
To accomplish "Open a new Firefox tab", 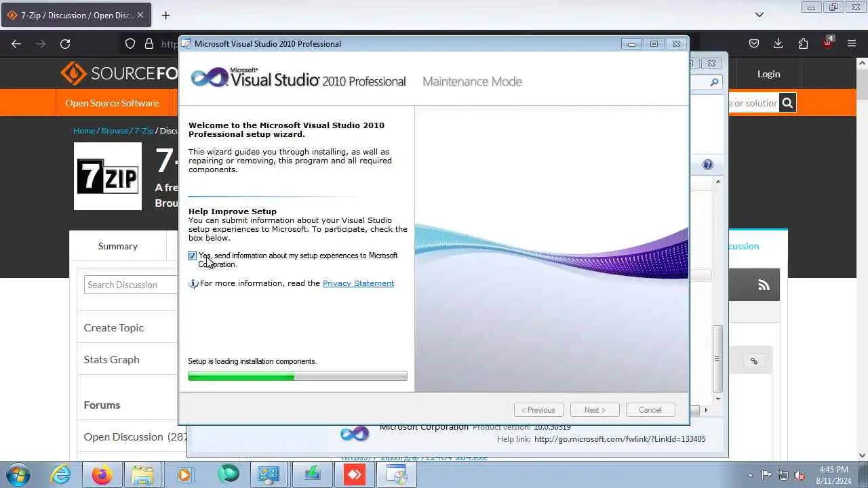I will click(x=165, y=15).
